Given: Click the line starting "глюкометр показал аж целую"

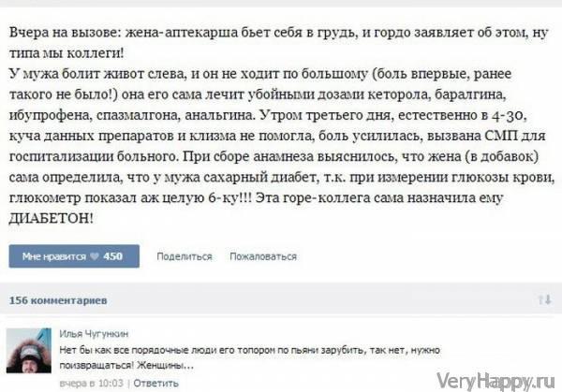Looking at the screenshot, I should pyautogui.click(x=256, y=197).
